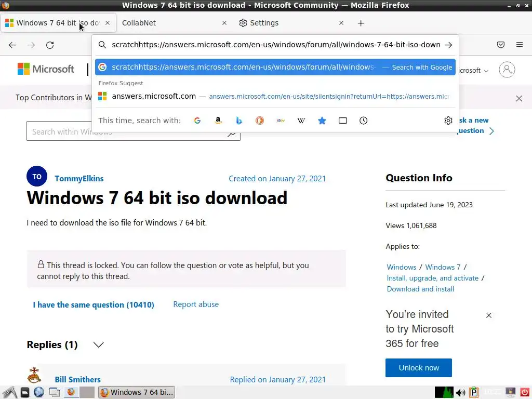
Task: Open the volume speaker tray icon
Action: point(460,393)
